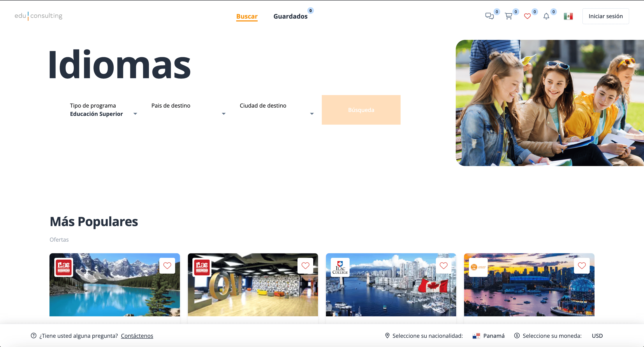644x347 pixels.
Task: Click the location pin nationality icon
Action: (387, 336)
